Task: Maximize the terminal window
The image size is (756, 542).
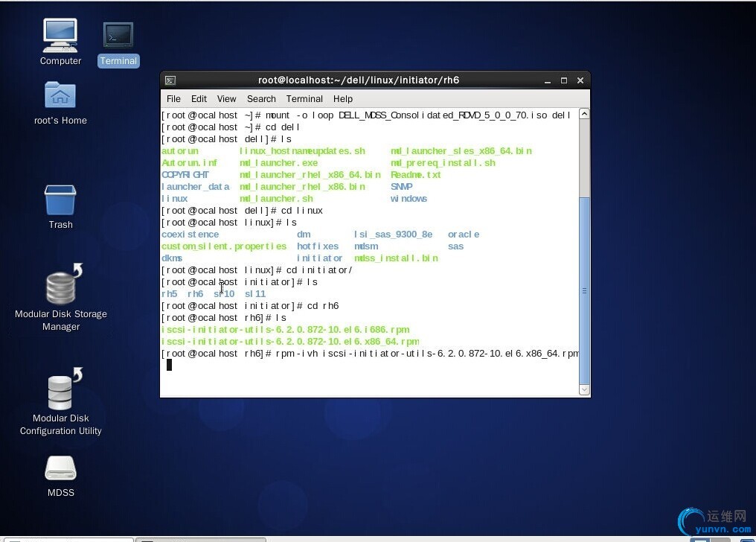Action: (x=563, y=80)
